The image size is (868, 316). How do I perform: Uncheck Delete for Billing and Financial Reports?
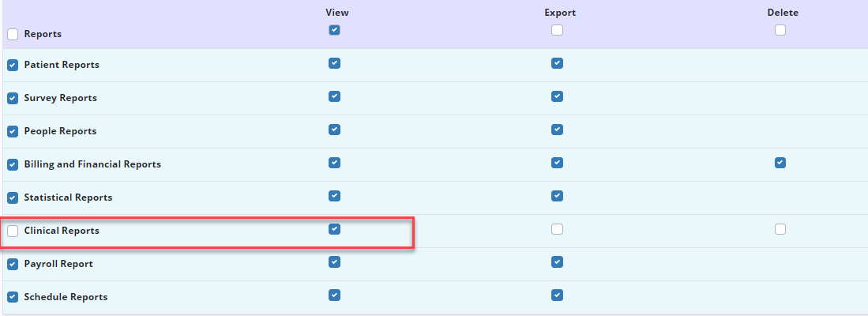pyautogui.click(x=780, y=163)
